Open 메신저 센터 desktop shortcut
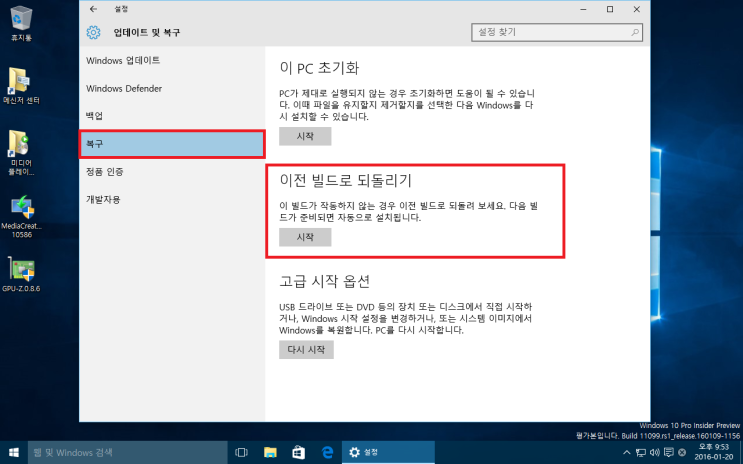Viewport: 743px width, 464px height. click(21, 86)
